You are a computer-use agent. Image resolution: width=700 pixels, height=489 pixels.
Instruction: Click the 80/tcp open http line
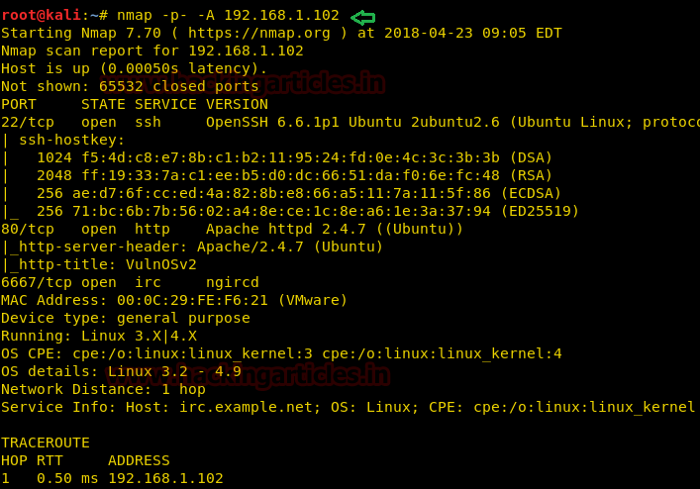pos(232,229)
